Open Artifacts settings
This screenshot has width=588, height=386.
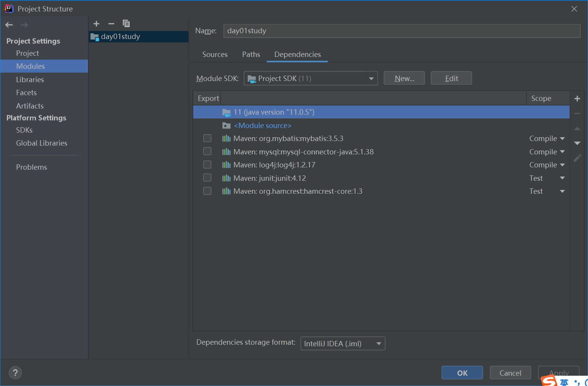pos(30,106)
